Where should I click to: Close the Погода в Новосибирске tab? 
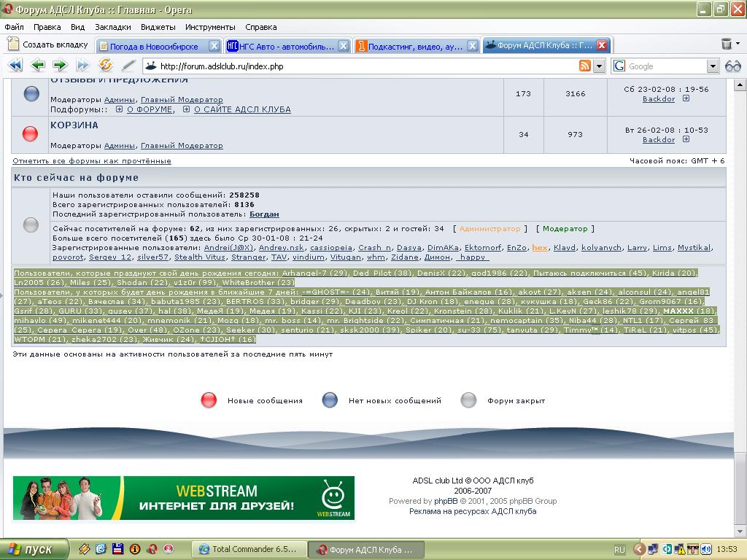tap(214, 46)
